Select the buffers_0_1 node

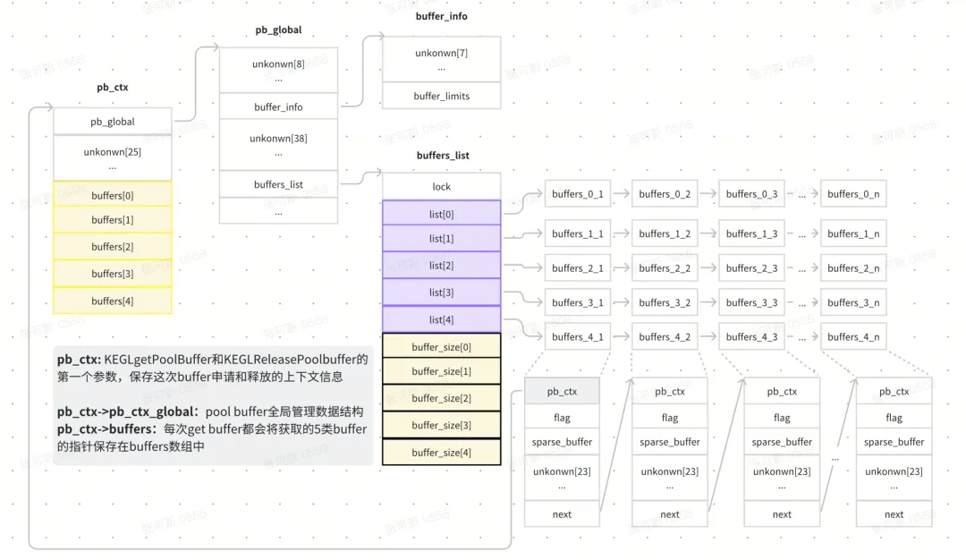tap(578, 194)
